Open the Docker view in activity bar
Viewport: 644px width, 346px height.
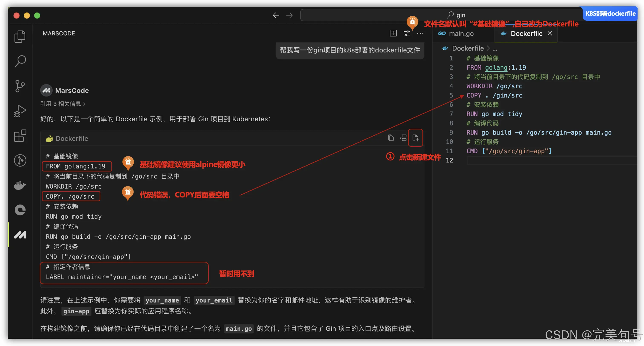point(20,185)
